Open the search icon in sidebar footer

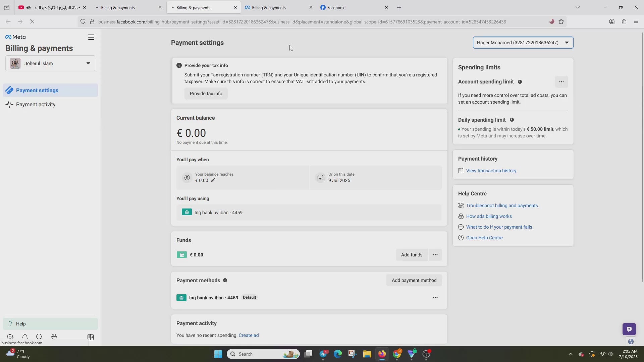click(39, 337)
